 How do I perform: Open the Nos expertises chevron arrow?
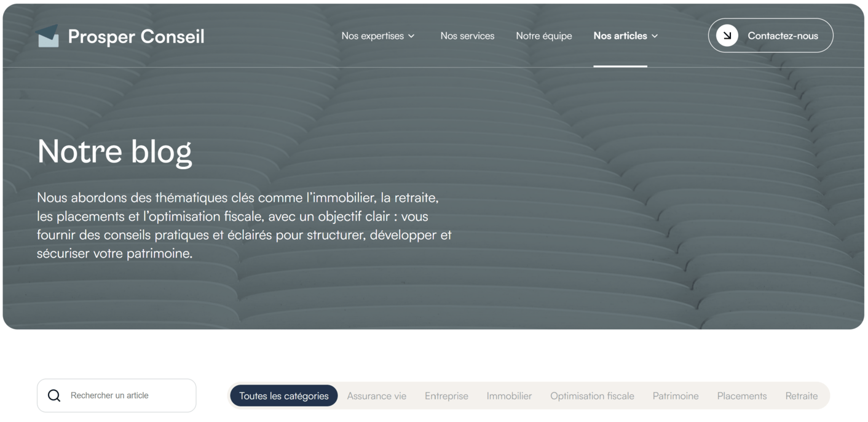pos(412,36)
